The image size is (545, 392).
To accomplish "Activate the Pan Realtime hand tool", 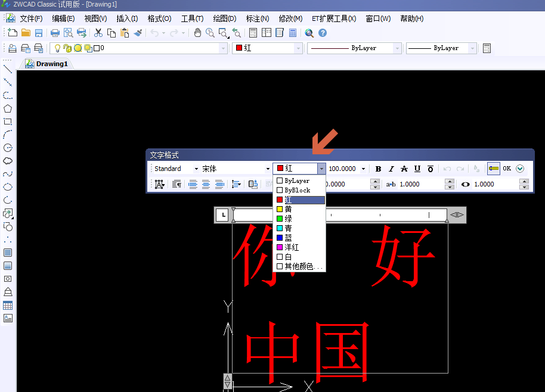I will click(x=197, y=33).
